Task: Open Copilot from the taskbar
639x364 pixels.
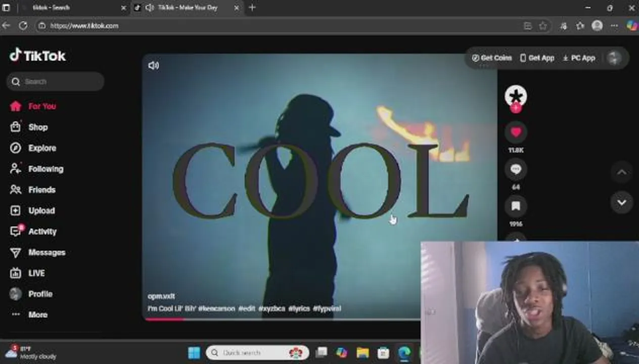Action: (x=342, y=352)
